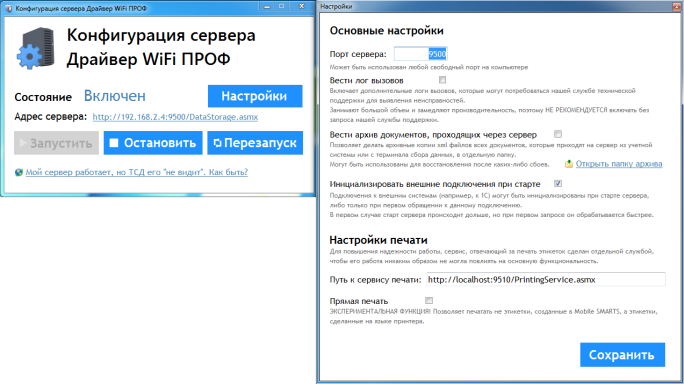684x384 pixels.
Task: Maximize the Конфигурация сервера window
Action: [282, 7]
